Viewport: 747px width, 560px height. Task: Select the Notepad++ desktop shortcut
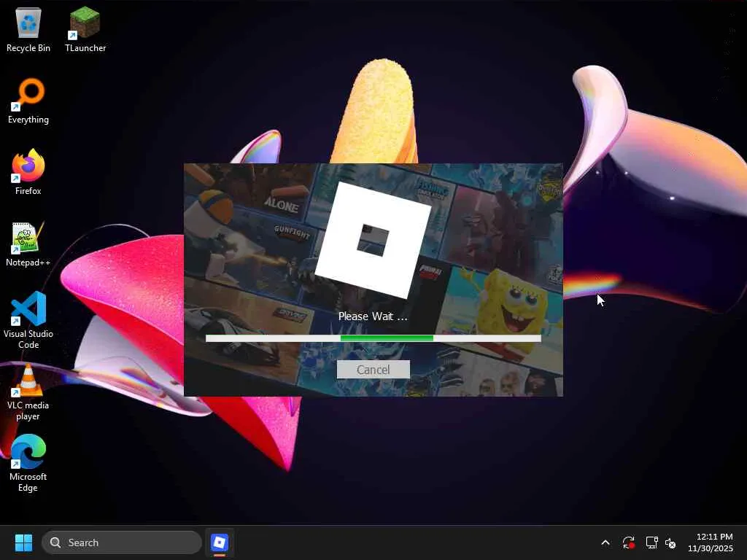[28, 244]
